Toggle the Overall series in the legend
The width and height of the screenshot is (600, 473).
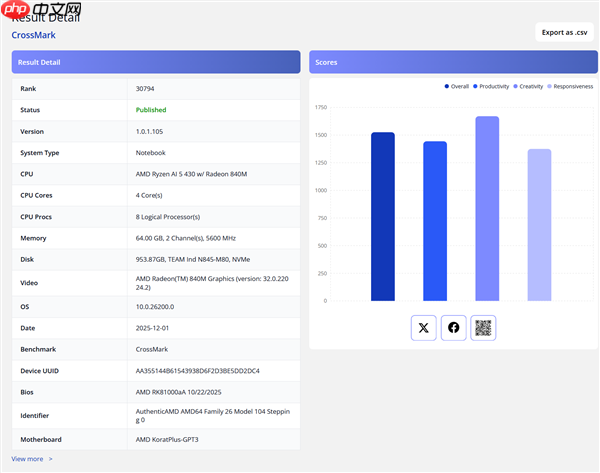click(456, 86)
